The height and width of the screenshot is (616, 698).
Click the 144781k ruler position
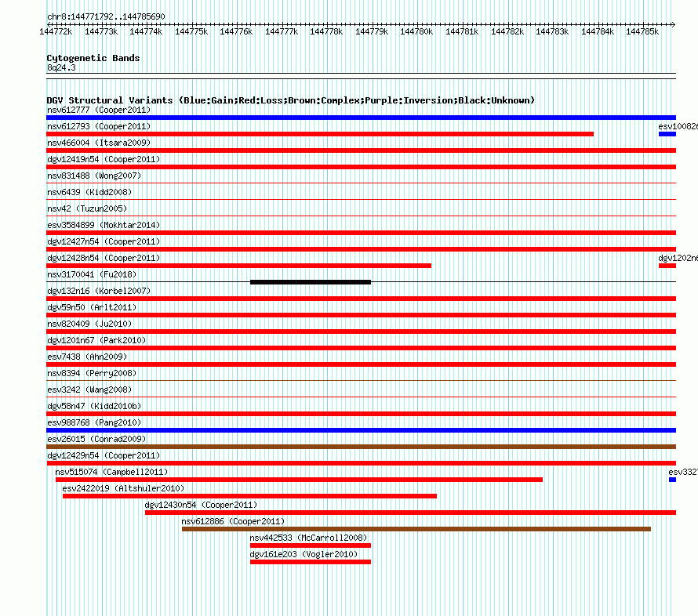click(x=462, y=31)
